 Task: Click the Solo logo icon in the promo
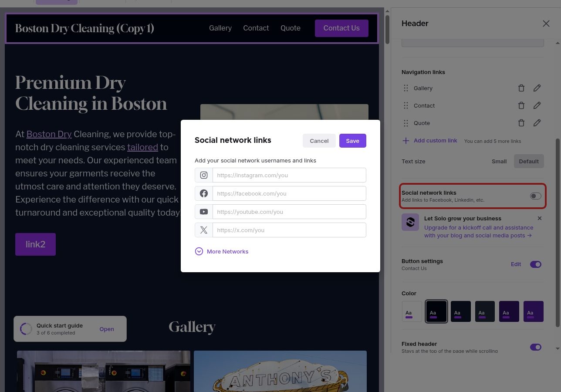coord(410,222)
